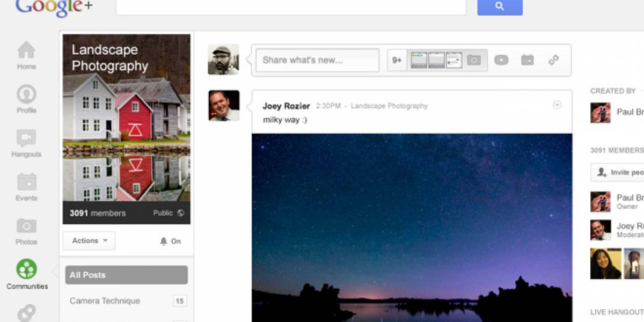Image resolution: width=644 pixels, height=322 pixels.
Task: Focus the top search field
Action: 291,7
